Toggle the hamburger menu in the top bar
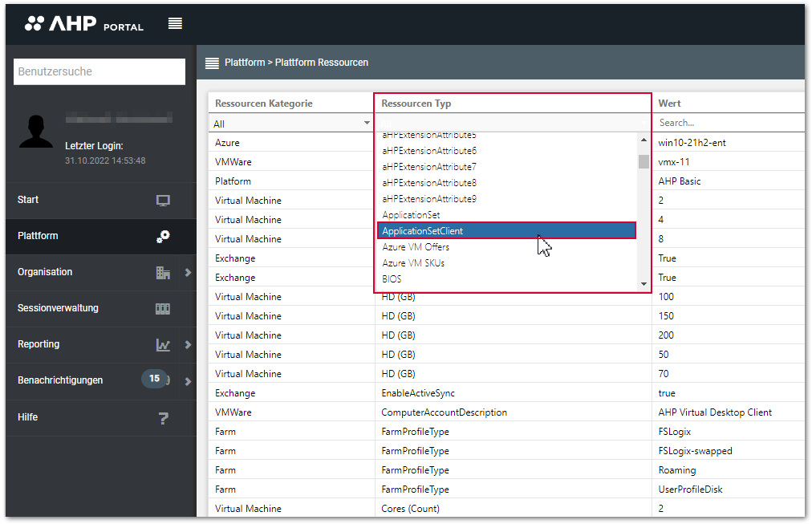Viewport: 812px width, 524px height. tap(175, 23)
